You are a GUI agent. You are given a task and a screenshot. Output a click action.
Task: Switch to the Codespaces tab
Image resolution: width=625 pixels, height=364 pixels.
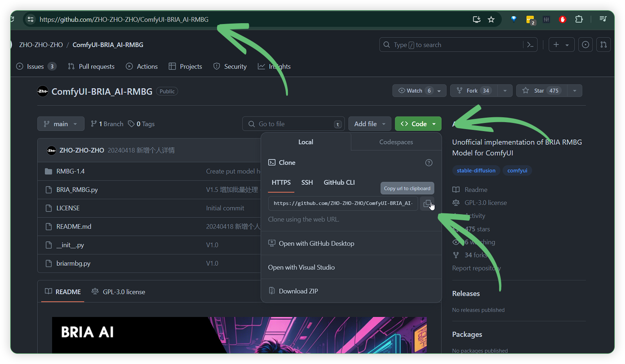coord(396,142)
